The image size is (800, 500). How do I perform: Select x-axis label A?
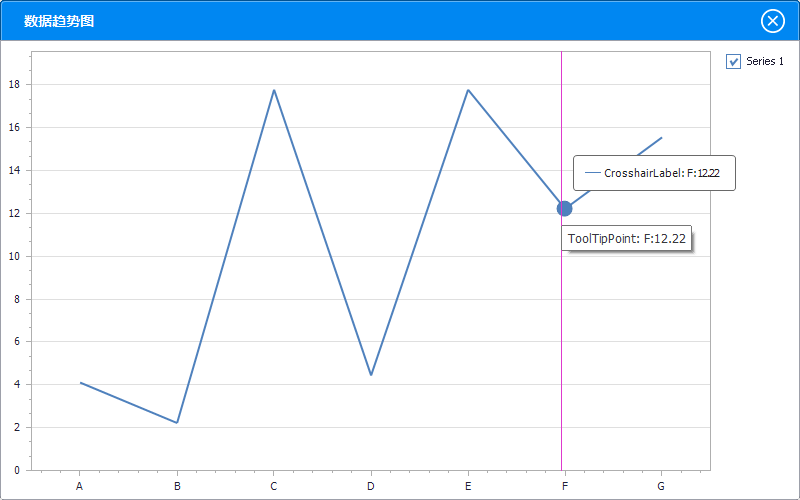(79, 486)
